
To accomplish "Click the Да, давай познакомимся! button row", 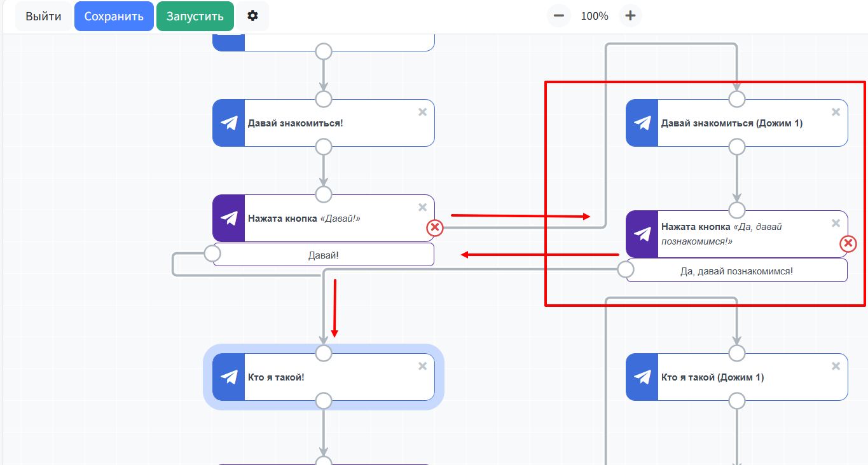I will [737, 271].
